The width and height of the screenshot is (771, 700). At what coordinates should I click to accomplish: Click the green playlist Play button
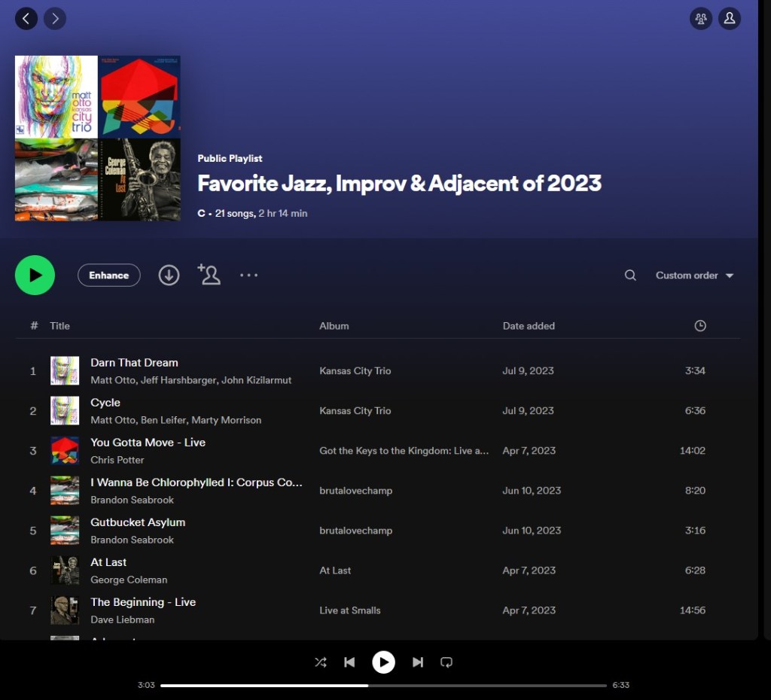35,275
